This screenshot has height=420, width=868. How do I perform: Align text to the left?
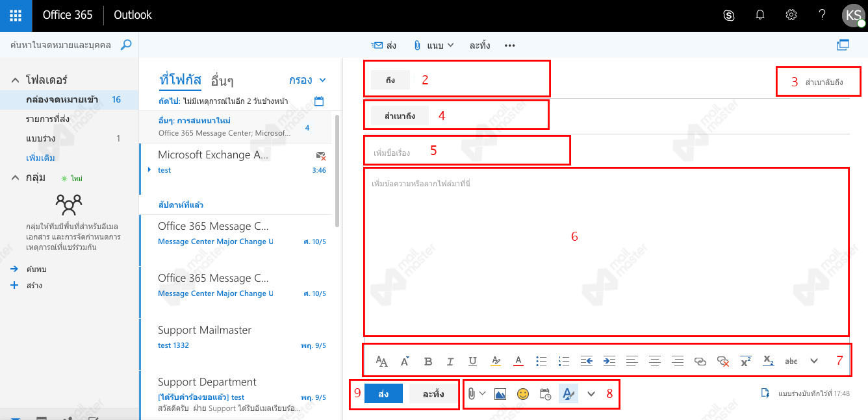632,362
